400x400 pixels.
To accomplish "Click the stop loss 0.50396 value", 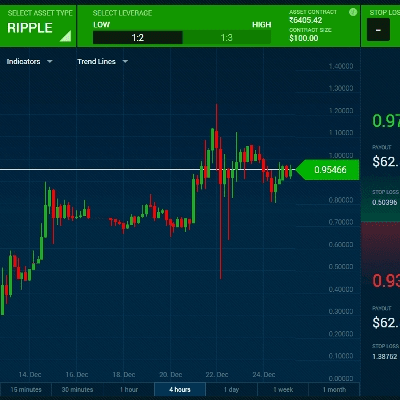I will (385, 202).
